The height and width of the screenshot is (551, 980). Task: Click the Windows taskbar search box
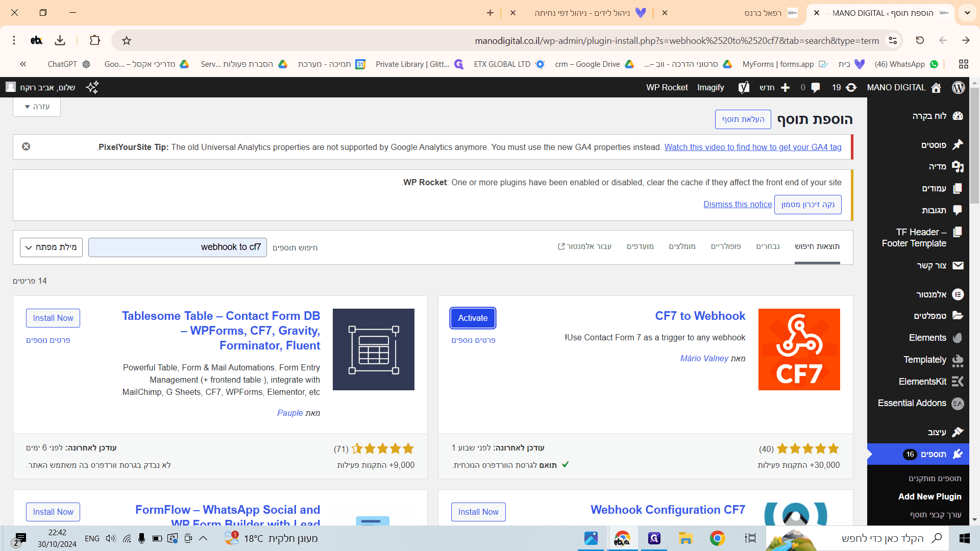[857, 538]
